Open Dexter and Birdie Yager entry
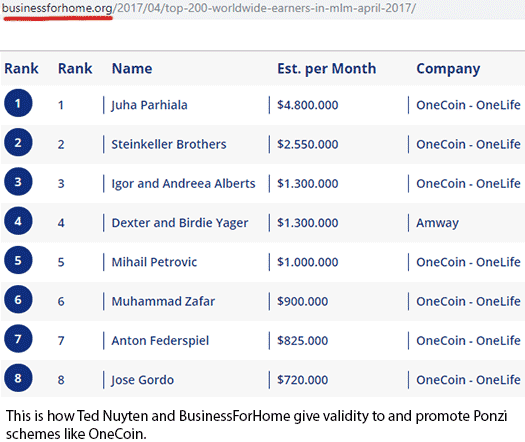Image resolution: width=525 pixels, height=442 pixels. [180, 223]
